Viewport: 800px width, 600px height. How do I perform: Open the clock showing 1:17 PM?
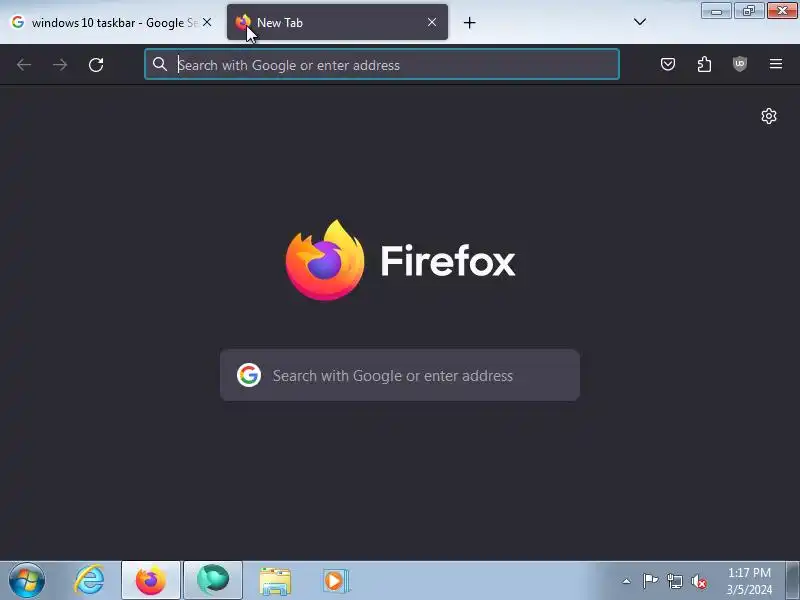(749, 581)
